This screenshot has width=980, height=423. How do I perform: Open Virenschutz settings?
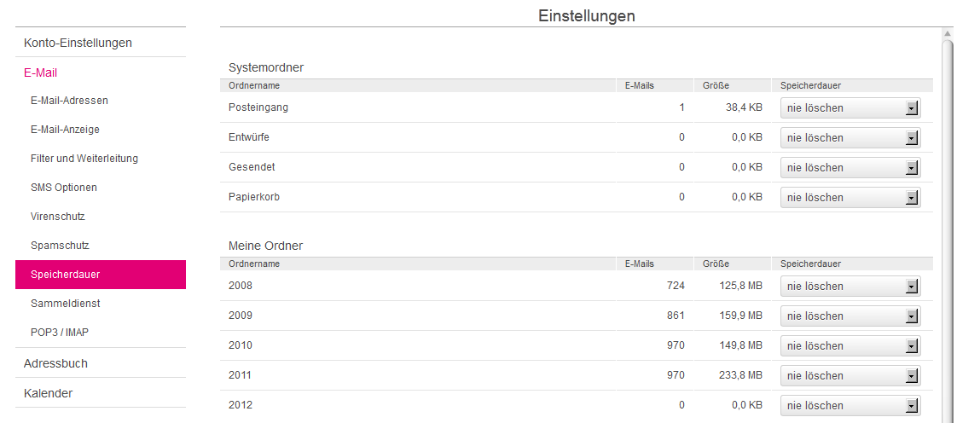pos(58,217)
